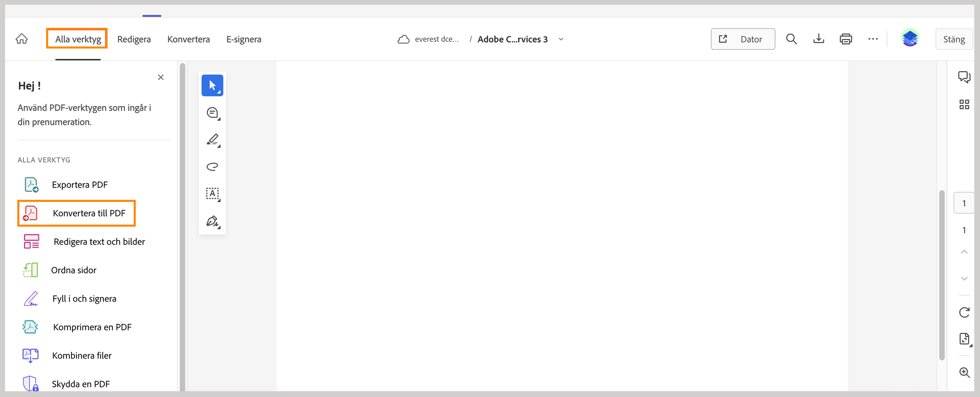Open the Konvertera tab
Image resolution: width=980 pixels, height=397 pixels.
pos(188,39)
